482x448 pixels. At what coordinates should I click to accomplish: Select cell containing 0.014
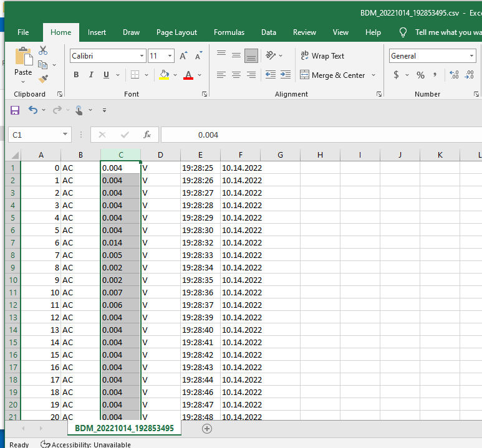point(120,243)
